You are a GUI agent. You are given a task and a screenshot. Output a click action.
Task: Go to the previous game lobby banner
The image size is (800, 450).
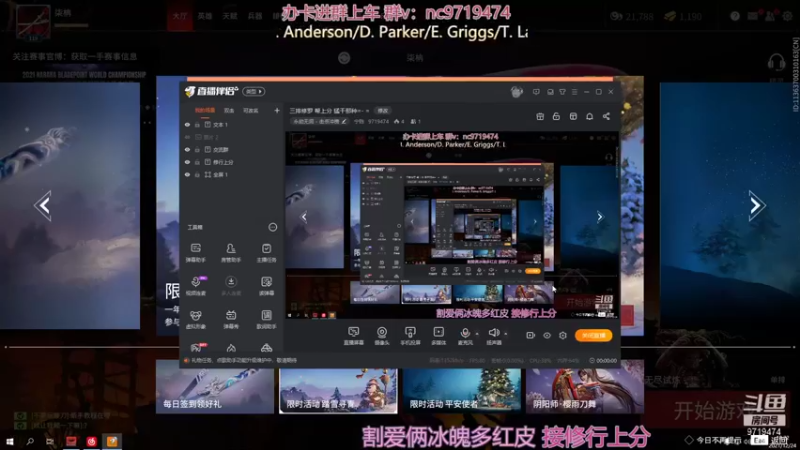coord(44,205)
